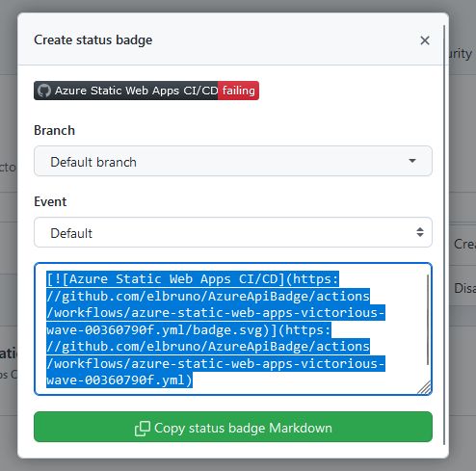Click the Event select up-down arrows
476x471 pixels.
(x=420, y=232)
